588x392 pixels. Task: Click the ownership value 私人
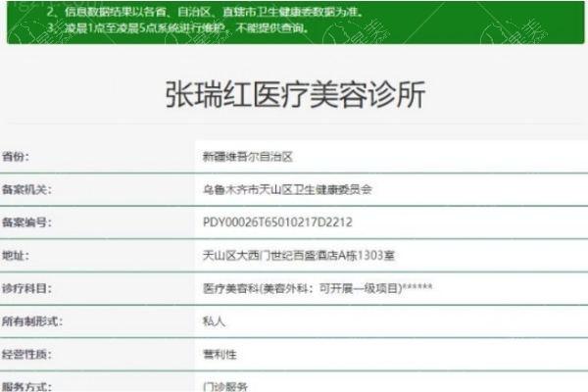(212, 320)
